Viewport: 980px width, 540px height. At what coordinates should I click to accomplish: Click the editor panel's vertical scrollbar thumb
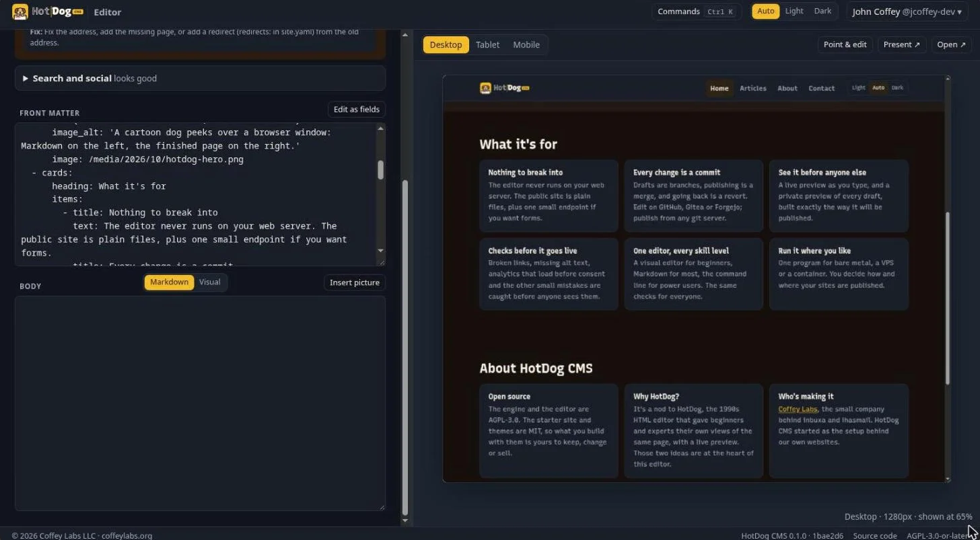tap(405, 347)
